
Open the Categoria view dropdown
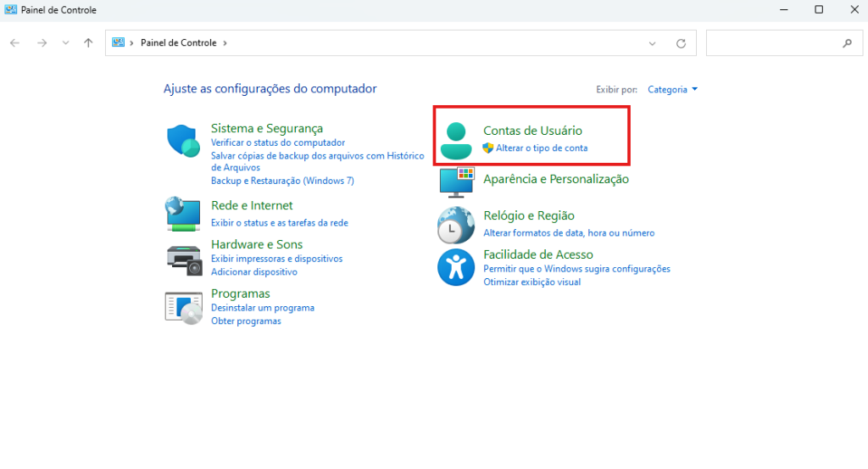coord(672,89)
